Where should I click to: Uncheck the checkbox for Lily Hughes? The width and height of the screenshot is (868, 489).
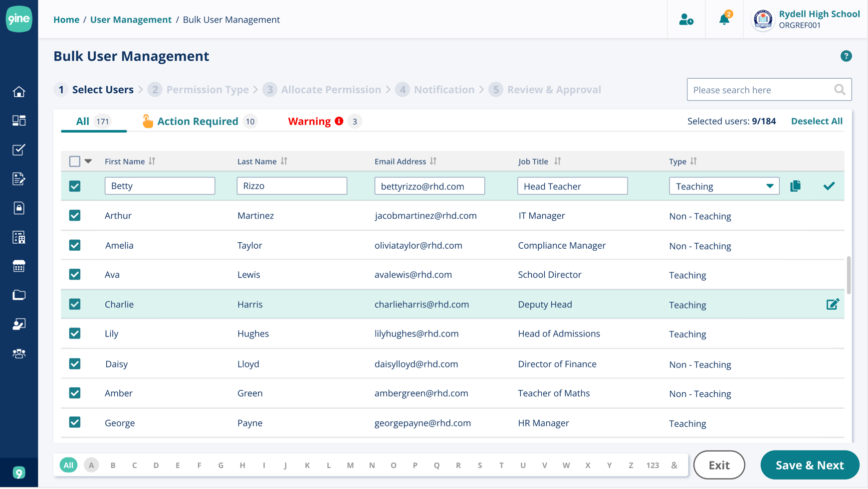(x=74, y=333)
